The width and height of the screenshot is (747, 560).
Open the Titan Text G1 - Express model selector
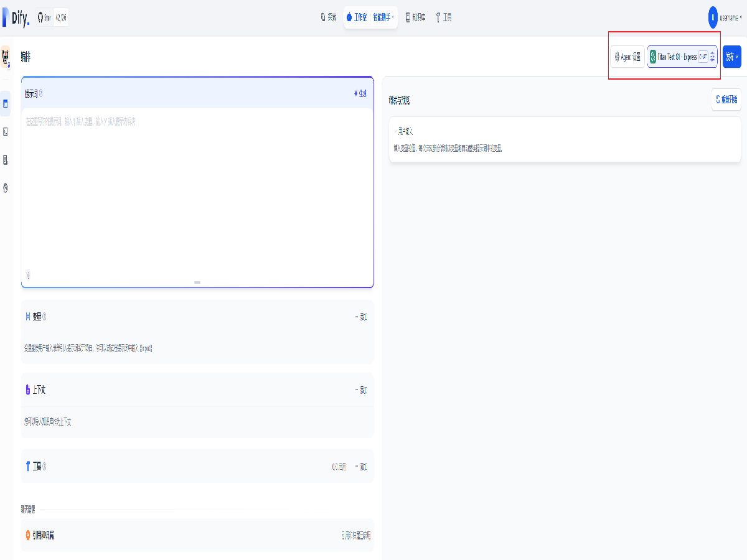click(x=682, y=57)
